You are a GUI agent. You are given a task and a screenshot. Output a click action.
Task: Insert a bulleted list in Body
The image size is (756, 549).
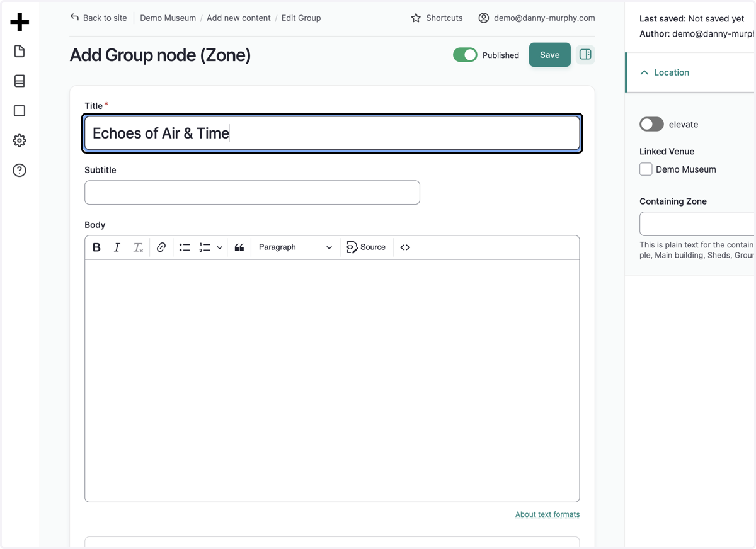tap(185, 247)
